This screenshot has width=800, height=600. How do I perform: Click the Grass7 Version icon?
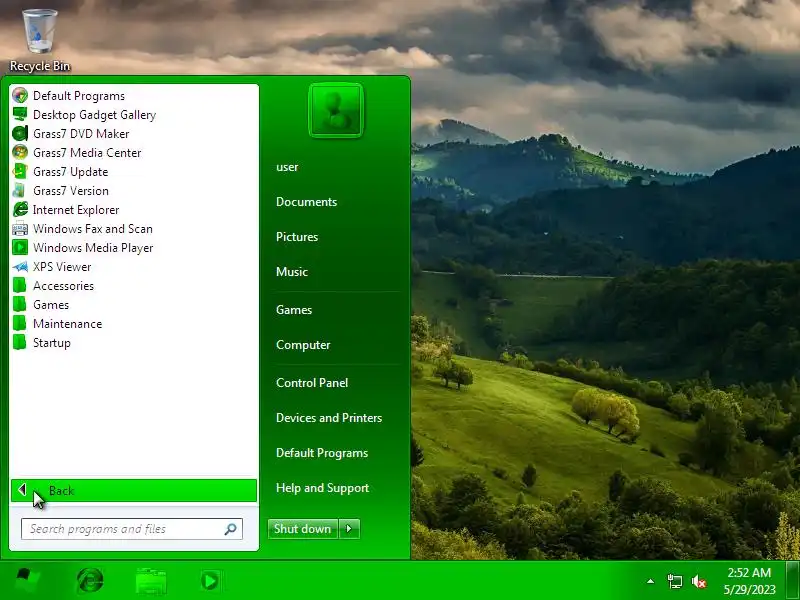tap(20, 190)
